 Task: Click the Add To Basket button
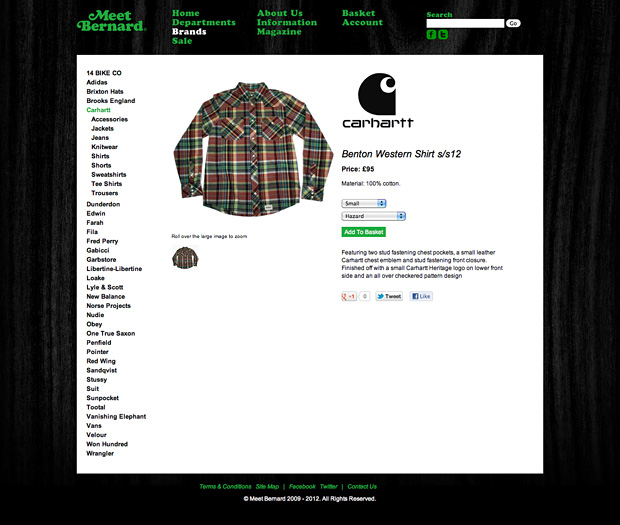pyautogui.click(x=364, y=232)
